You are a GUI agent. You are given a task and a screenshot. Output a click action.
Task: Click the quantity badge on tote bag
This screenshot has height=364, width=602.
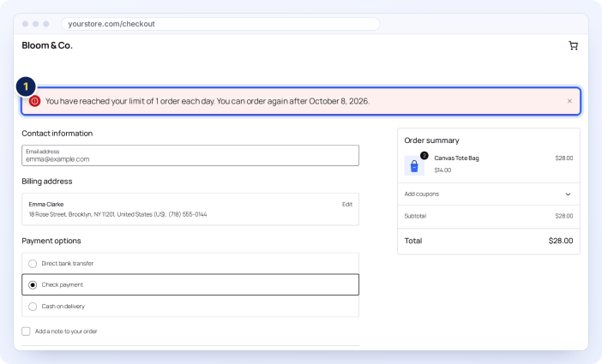click(x=424, y=155)
